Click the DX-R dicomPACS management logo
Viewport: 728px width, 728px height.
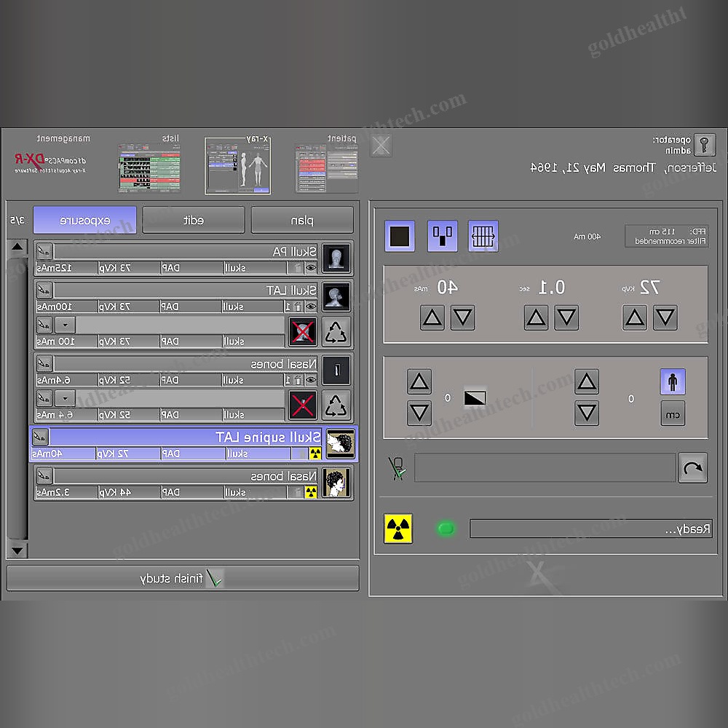[50, 163]
